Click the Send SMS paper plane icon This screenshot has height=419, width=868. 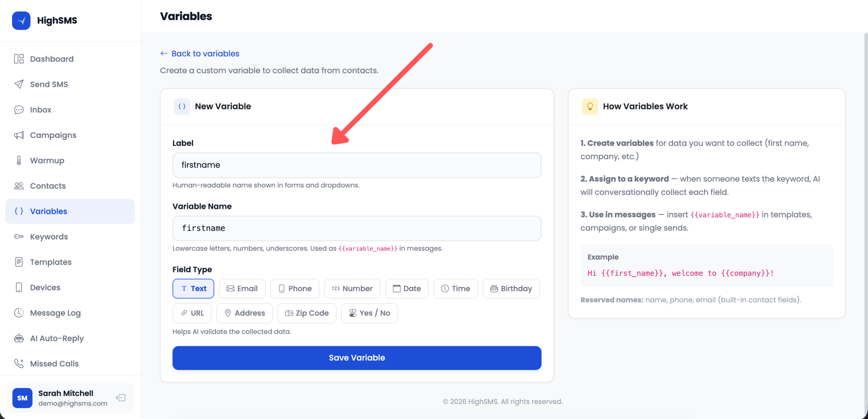tap(19, 84)
